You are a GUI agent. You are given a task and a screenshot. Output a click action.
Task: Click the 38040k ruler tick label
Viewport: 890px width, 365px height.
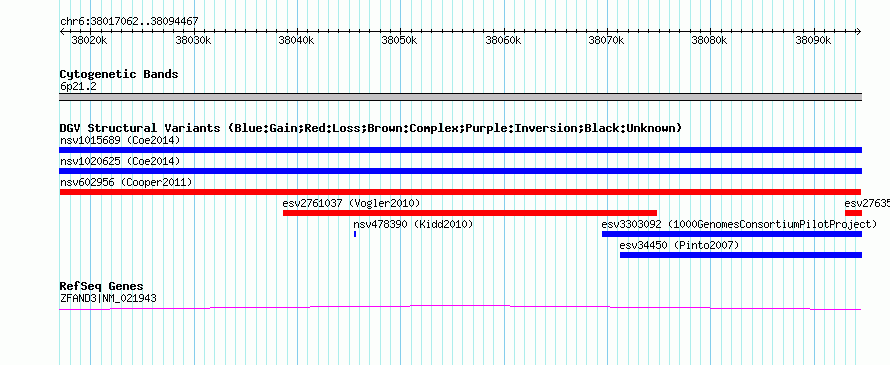(x=296, y=40)
